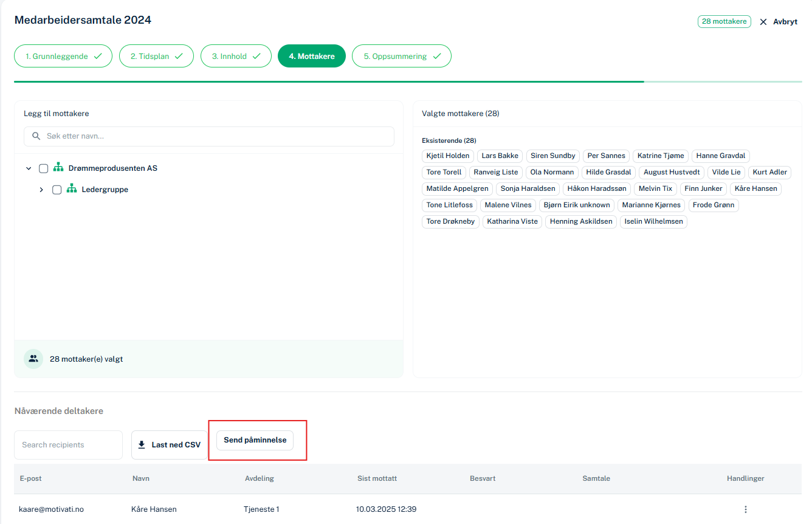The image size is (812, 524).
Task: Open the 2. Tidsplan step
Action: 156,57
